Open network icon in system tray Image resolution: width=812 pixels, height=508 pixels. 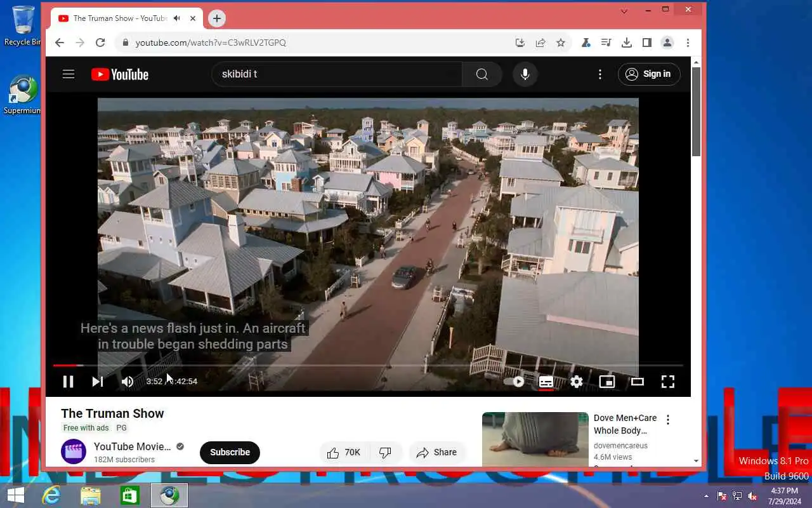(737, 496)
